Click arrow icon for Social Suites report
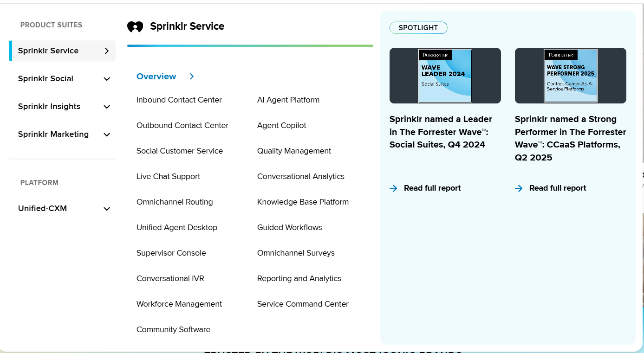 [x=393, y=188]
